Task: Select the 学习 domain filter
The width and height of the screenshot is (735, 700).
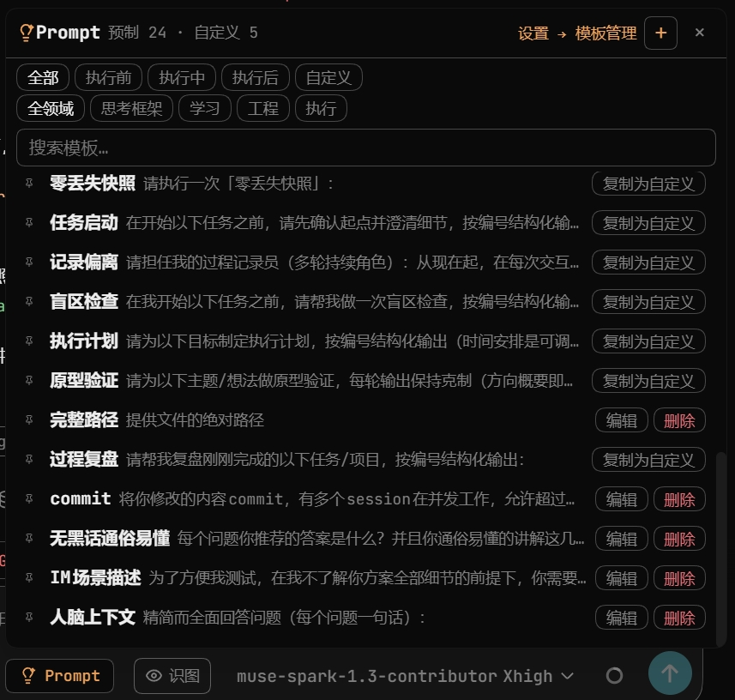Action: (x=205, y=108)
